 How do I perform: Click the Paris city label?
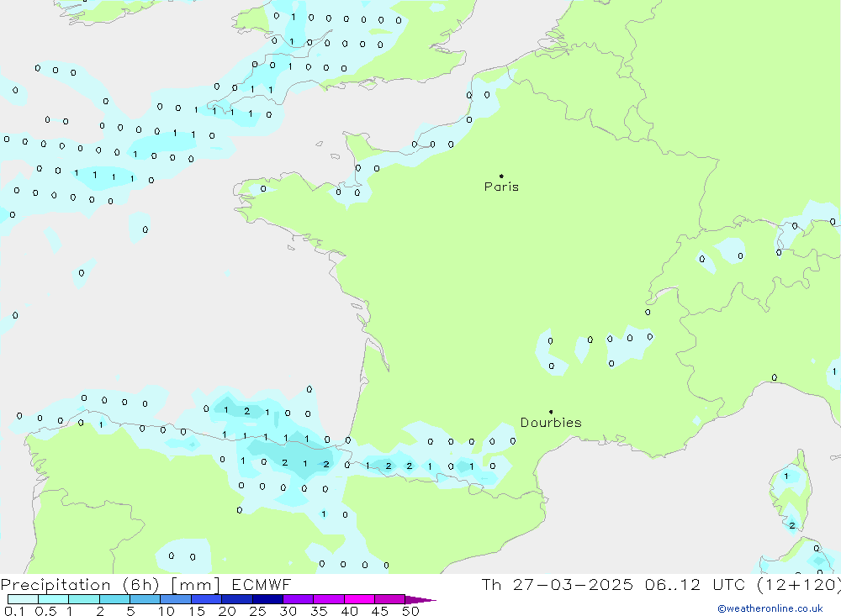point(501,187)
